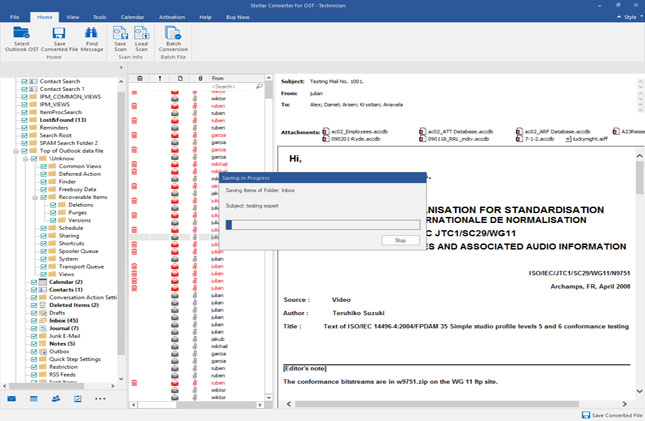Select the Deleted Items (2) folder
645x421 pixels.
click(74, 305)
